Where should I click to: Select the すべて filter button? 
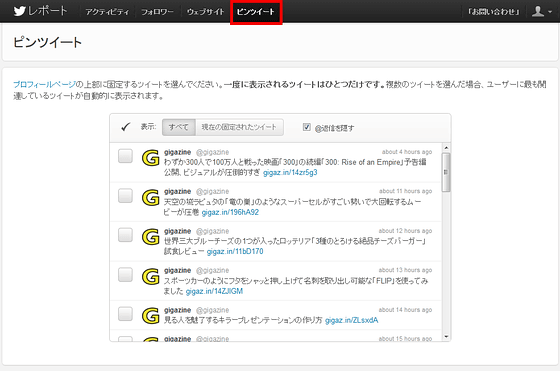click(179, 127)
